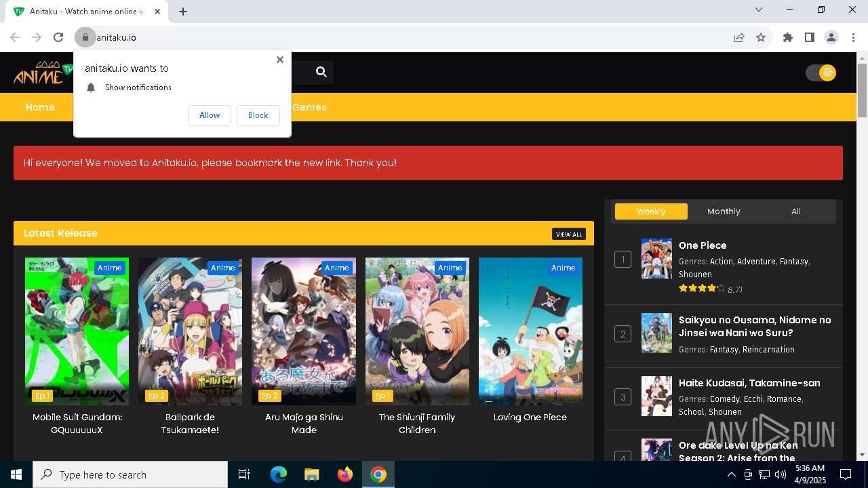Open Ore dake Level Up na Ken title

[738, 451]
